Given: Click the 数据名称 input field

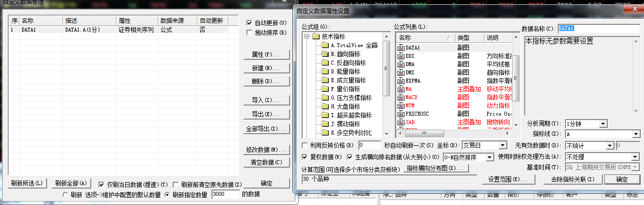Looking at the screenshot, I should (598, 29).
